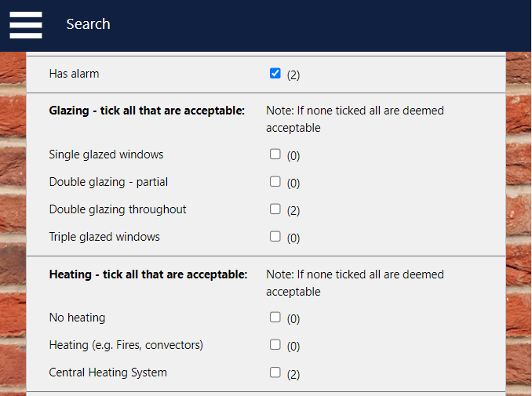Uncheck the Has alarm checkbox
This screenshot has width=532, height=396.
tap(275, 74)
